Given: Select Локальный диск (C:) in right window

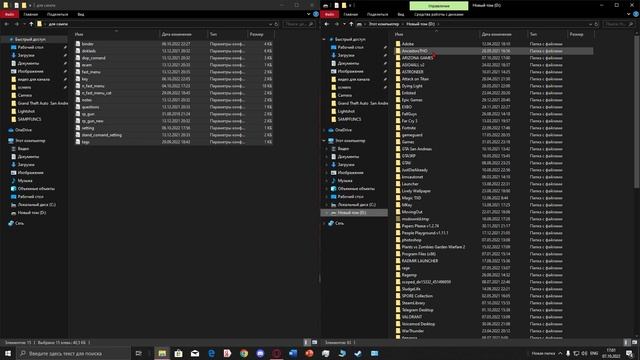Looking at the screenshot, I should pyautogui.click(x=357, y=204).
